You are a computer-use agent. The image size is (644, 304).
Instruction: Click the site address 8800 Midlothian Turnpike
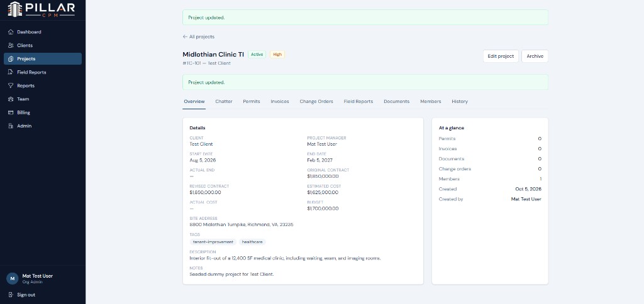tap(241, 224)
